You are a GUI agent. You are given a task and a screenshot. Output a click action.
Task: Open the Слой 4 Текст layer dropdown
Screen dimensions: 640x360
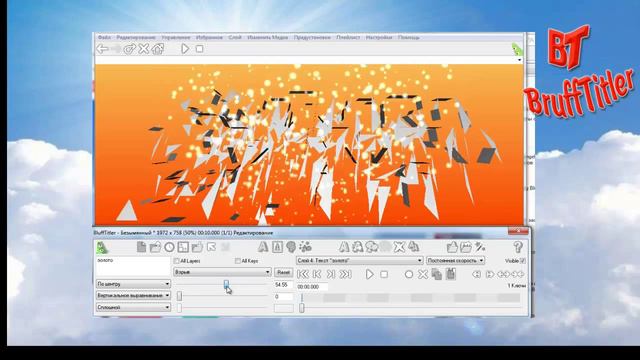tap(360, 260)
